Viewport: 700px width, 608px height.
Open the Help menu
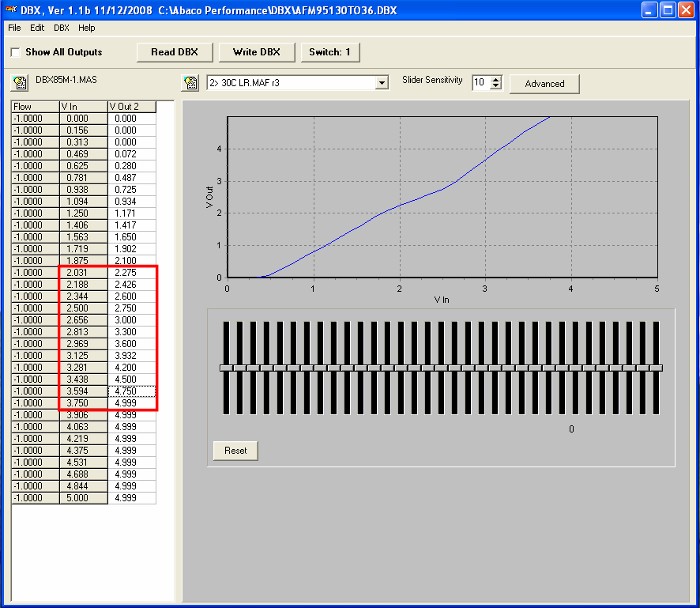click(x=87, y=28)
